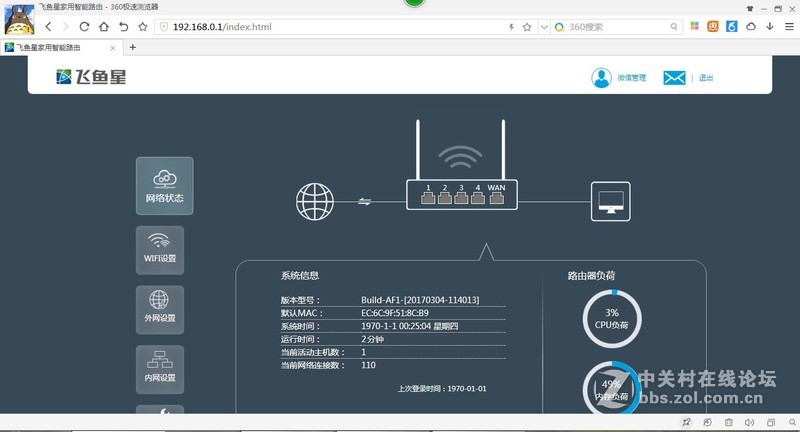Screen dimensions: 800x432
Task: Click the search magnifier icon
Action: (x=674, y=27)
